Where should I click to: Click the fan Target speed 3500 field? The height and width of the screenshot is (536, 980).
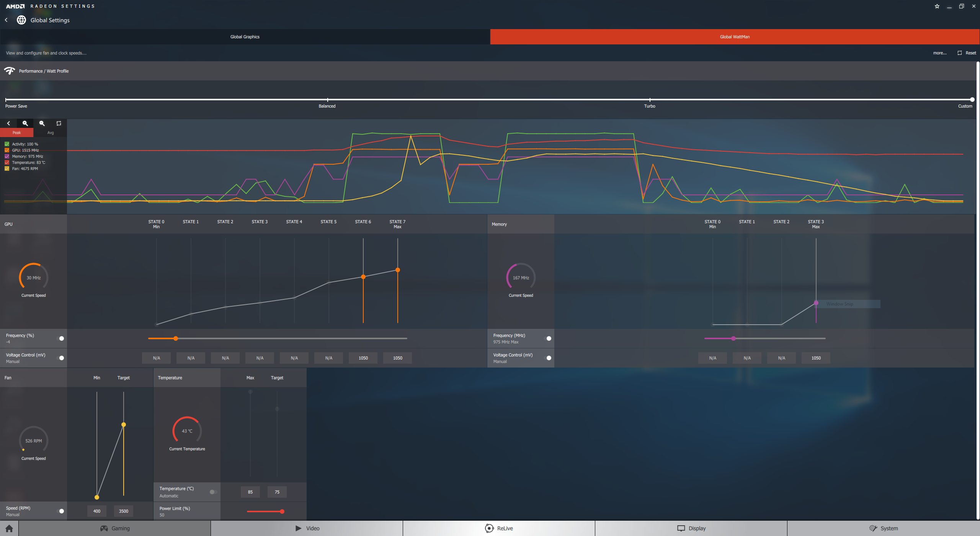(124, 511)
